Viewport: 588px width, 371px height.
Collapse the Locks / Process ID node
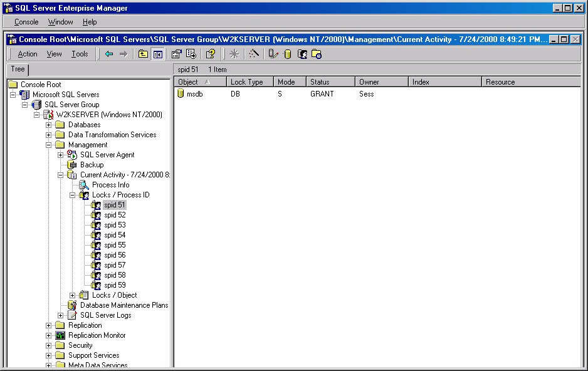point(73,195)
